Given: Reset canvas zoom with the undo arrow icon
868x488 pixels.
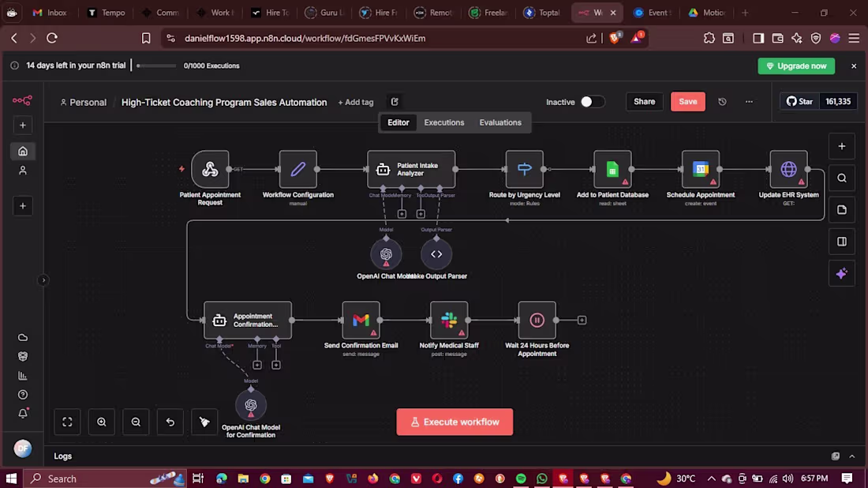Looking at the screenshot, I should click(170, 422).
